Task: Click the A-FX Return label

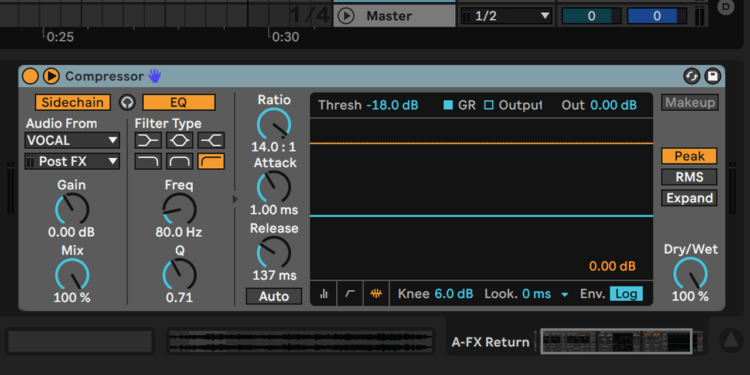Action: pyautogui.click(x=490, y=342)
